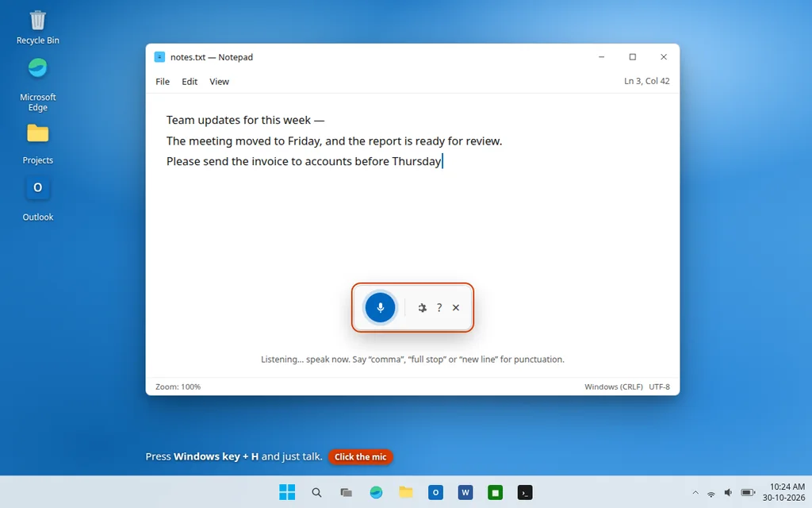Close the voice typing panel
Screen dimensions: 812x508
(456, 307)
